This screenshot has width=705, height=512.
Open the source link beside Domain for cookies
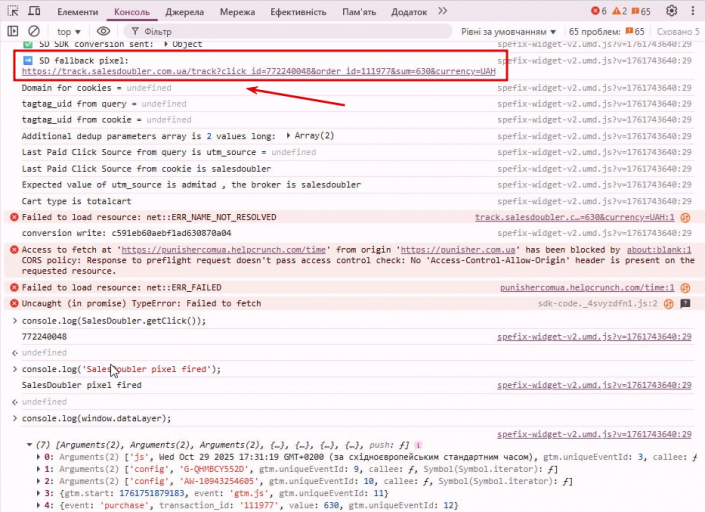[594, 88]
